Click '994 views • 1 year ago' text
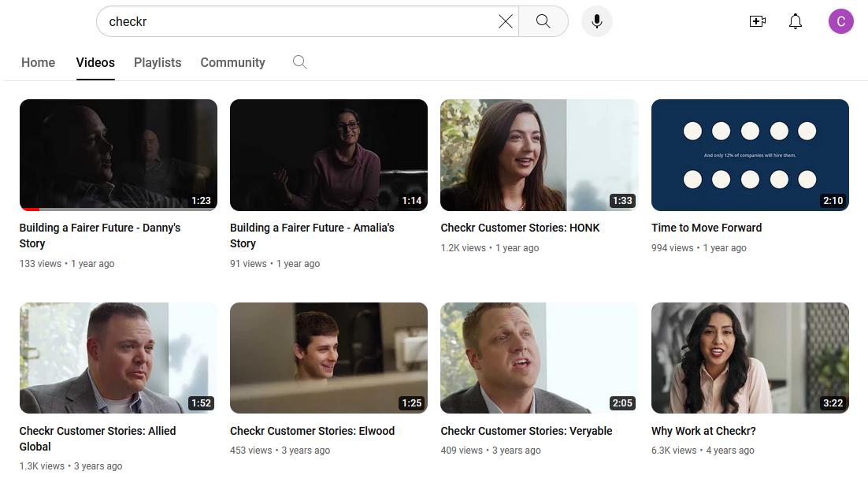The image size is (868, 486). [x=699, y=248]
